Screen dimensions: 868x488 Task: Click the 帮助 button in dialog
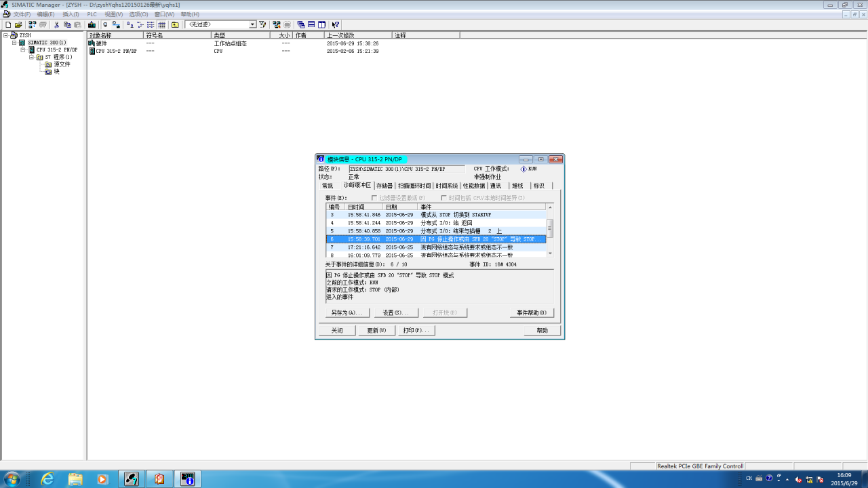point(542,331)
